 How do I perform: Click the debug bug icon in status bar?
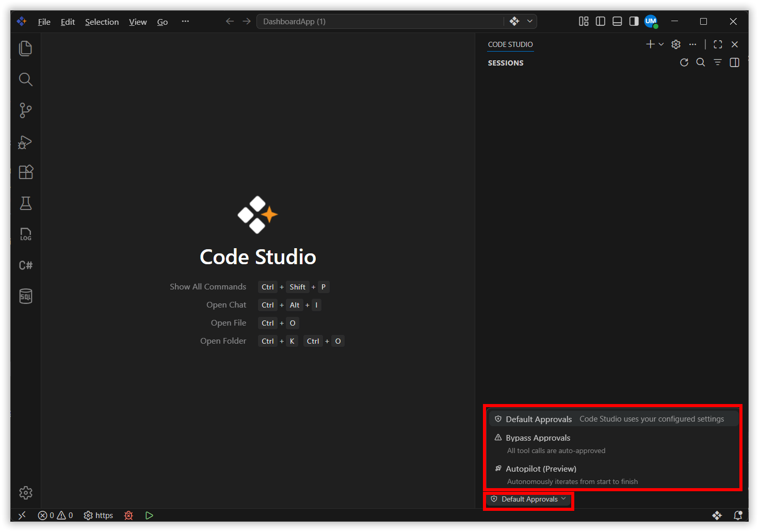(129, 515)
